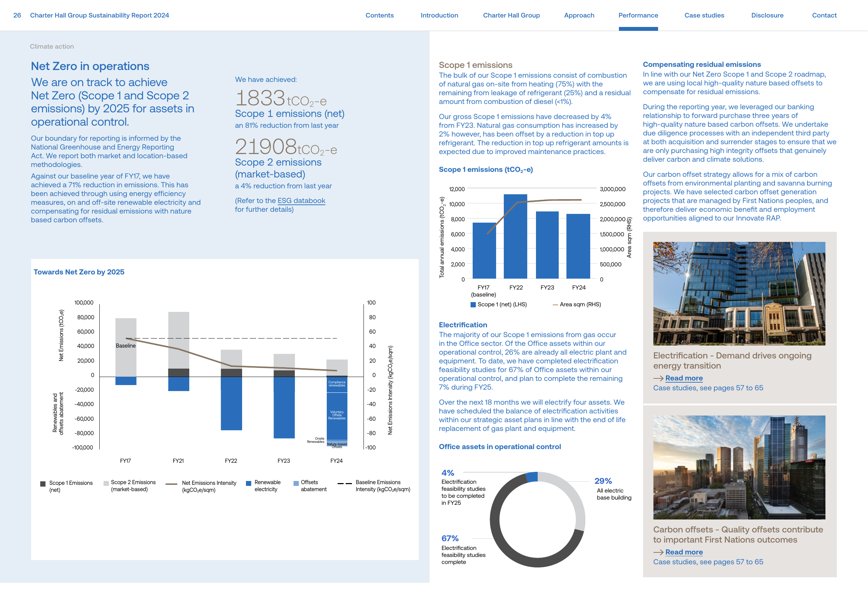The image size is (868, 614).
Task: Click the arrow icon beside Electrification Read more
Action: 658,379
